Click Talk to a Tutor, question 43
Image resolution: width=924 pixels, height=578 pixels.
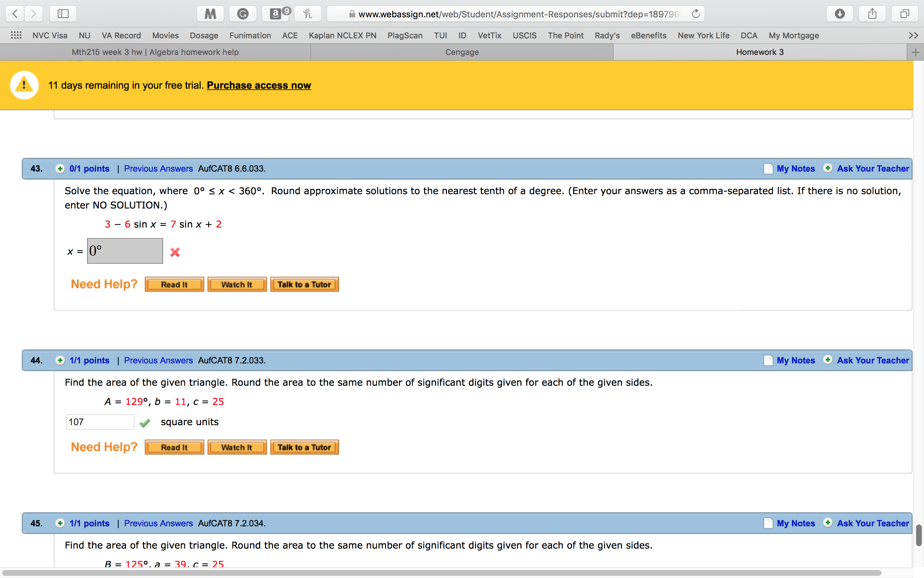coord(304,284)
